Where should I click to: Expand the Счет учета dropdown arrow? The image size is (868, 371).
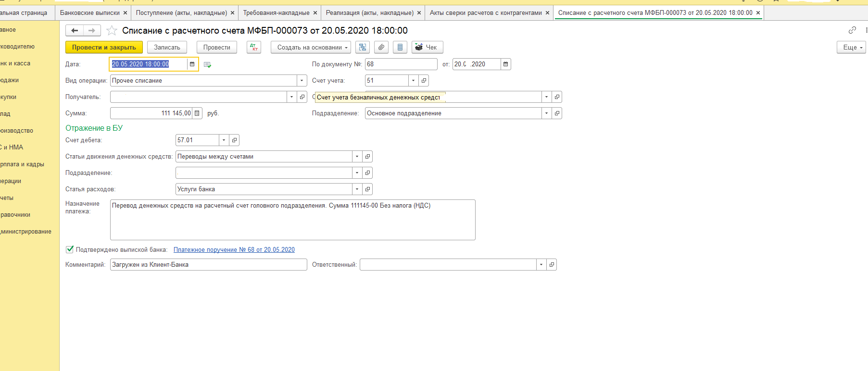[x=414, y=80]
